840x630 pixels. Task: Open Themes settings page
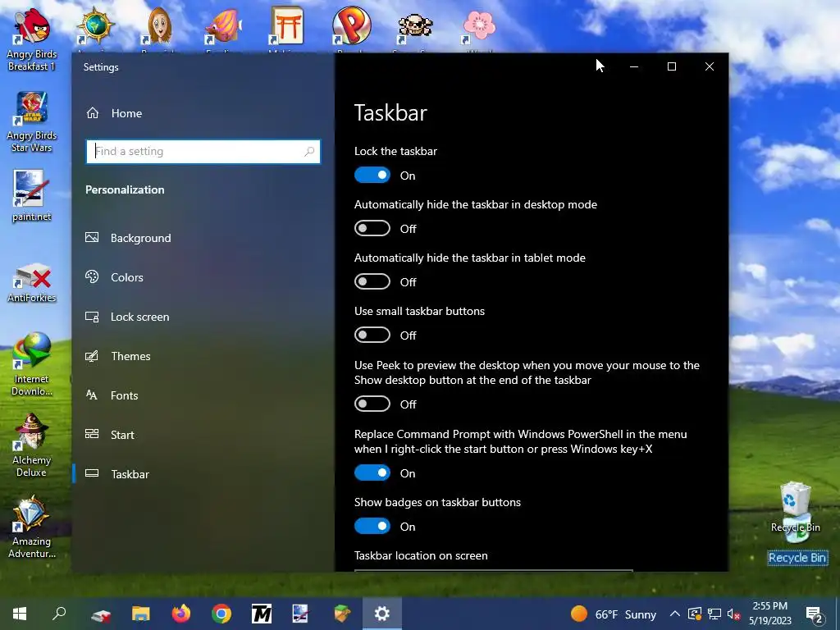click(203, 356)
